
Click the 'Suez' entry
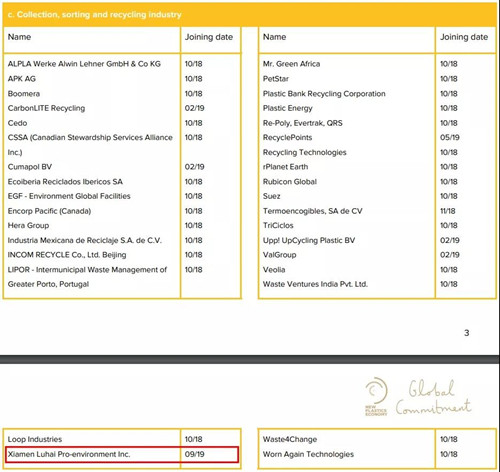[x=272, y=196]
